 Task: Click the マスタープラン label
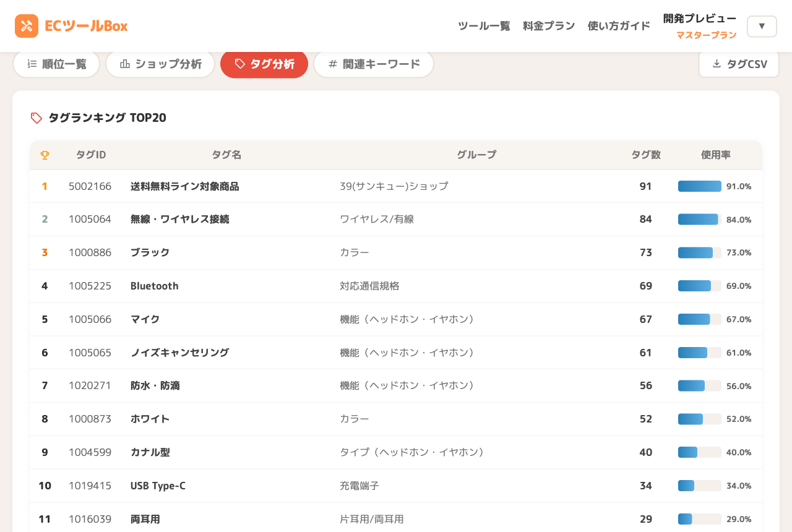(x=706, y=35)
